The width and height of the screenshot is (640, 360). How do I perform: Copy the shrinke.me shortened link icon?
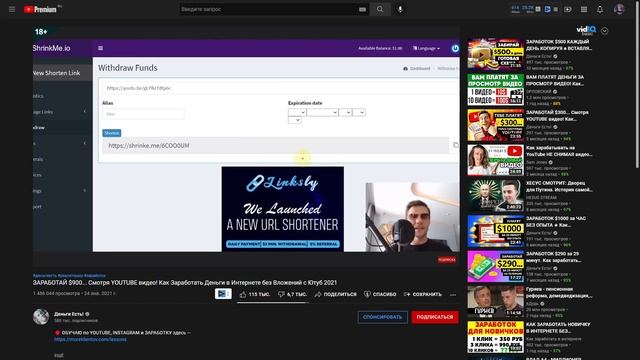[455, 145]
